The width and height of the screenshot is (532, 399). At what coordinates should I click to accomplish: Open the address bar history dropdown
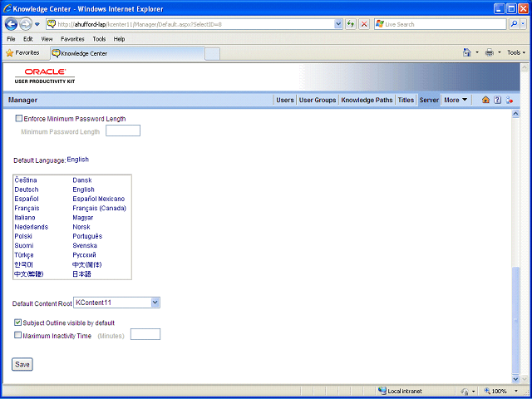[x=338, y=24]
